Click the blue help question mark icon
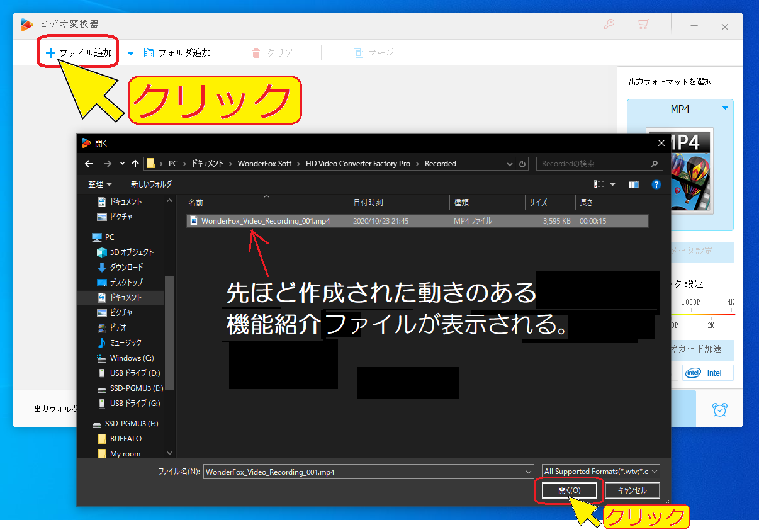Screen dimensions: 759x532 [x=656, y=184]
